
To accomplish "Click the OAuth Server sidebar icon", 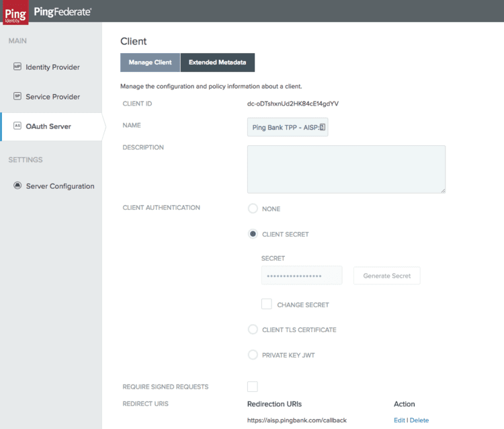I will 17,126.
